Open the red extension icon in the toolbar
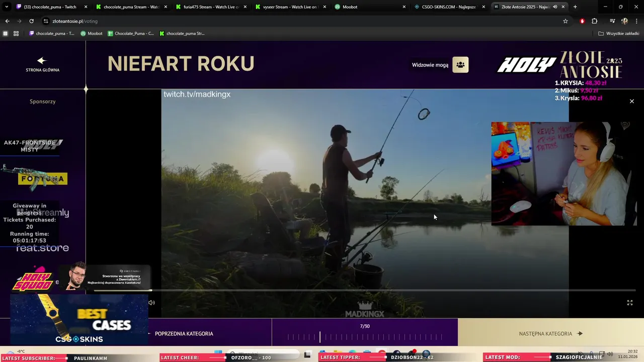Image resolution: width=644 pixels, height=362 pixels. [x=582, y=21]
